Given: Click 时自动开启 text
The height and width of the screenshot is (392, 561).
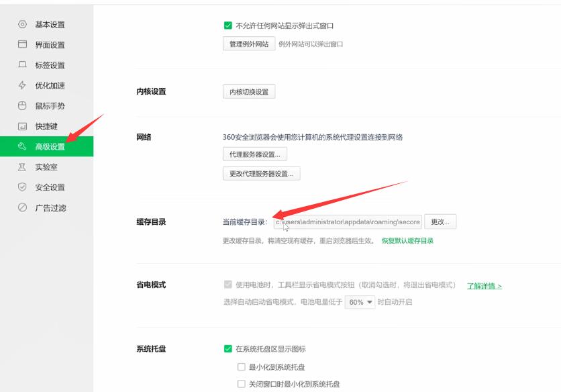Looking at the screenshot, I should (395, 302).
